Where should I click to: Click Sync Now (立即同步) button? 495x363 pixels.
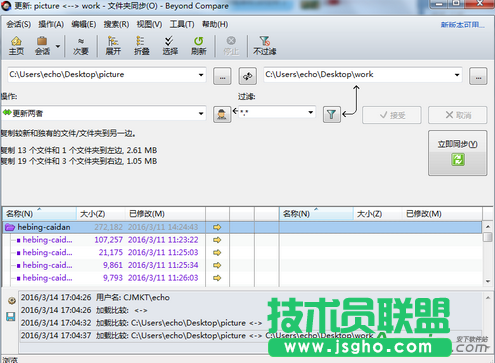(x=457, y=153)
